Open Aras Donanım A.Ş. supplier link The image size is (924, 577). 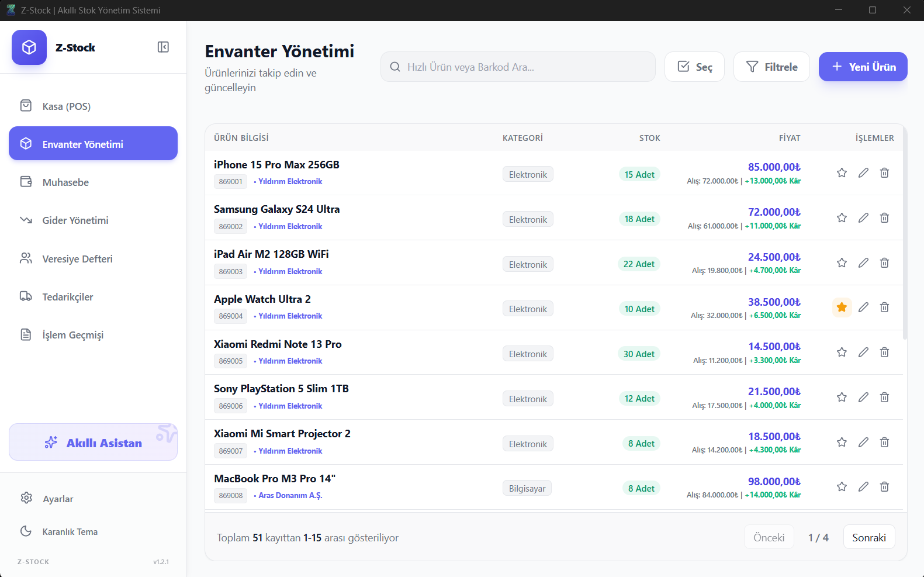pyautogui.click(x=290, y=496)
